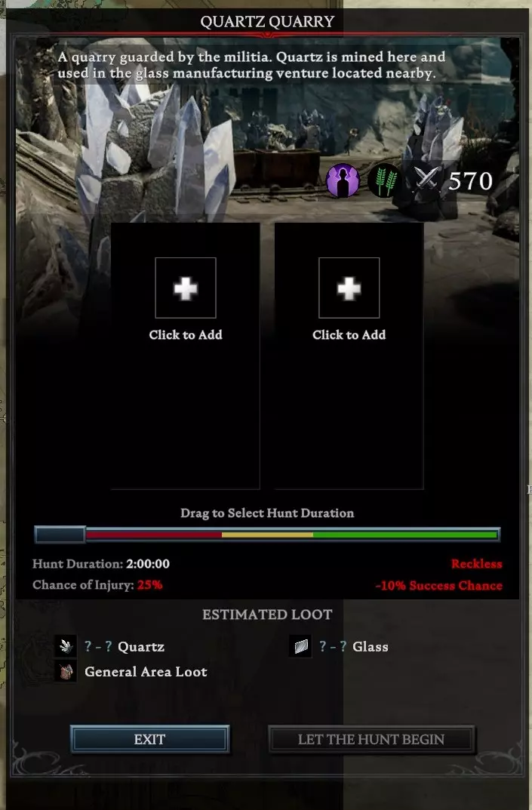Set duration to the green slider segment
Viewport: 532px width, 810px height.
[405, 534]
